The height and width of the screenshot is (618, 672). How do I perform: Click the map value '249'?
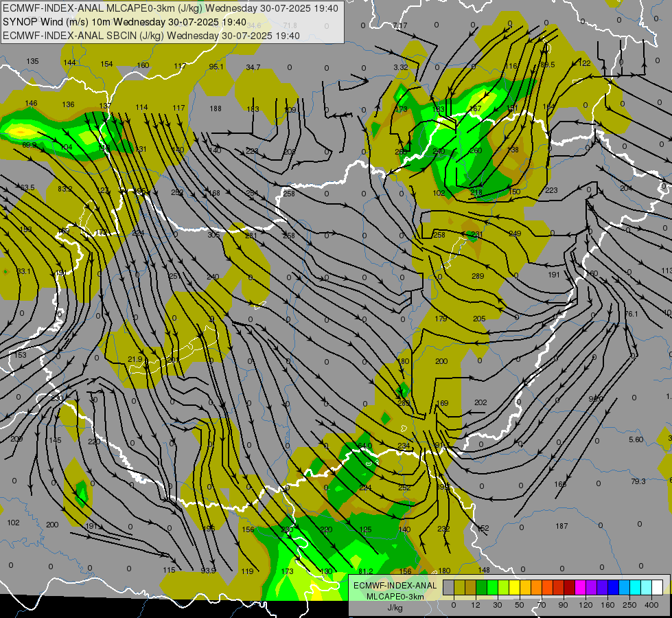point(515,233)
